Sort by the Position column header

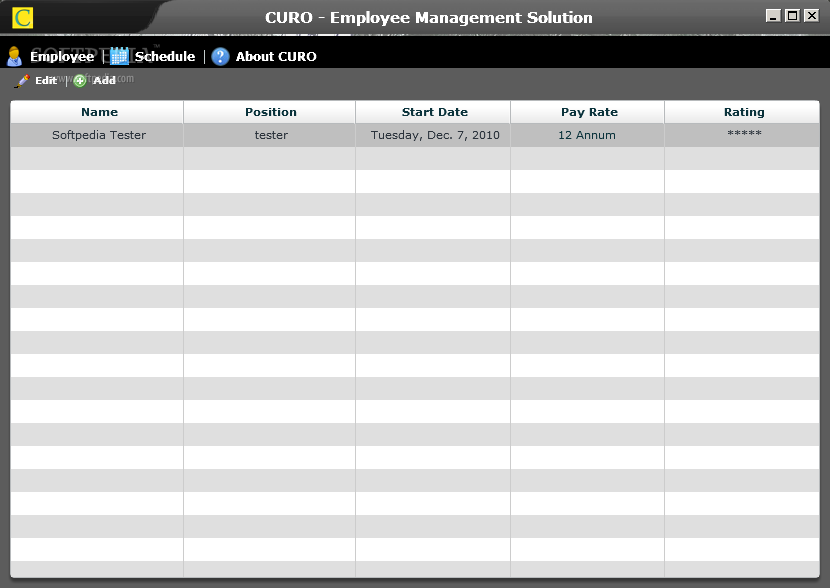click(x=269, y=112)
